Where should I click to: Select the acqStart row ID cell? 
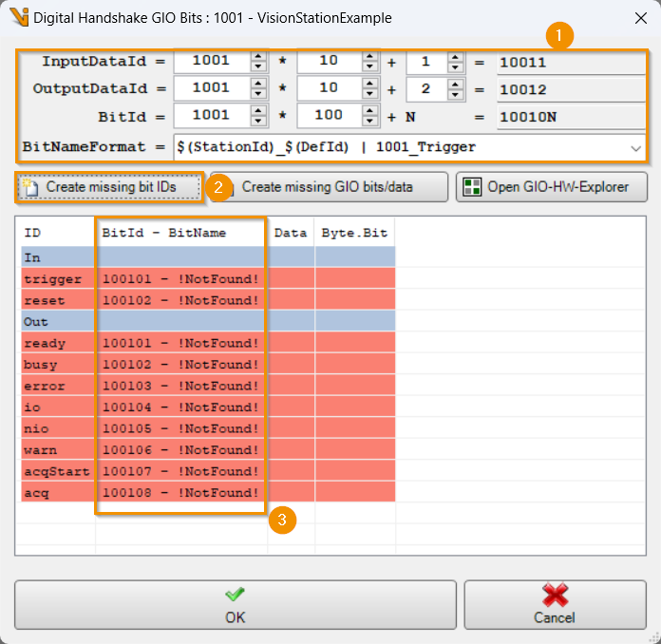(58, 471)
